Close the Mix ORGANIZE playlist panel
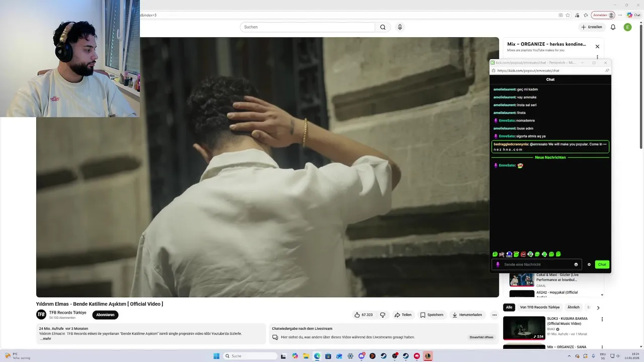This screenshot has height=362, width=644. pos(597,46)
